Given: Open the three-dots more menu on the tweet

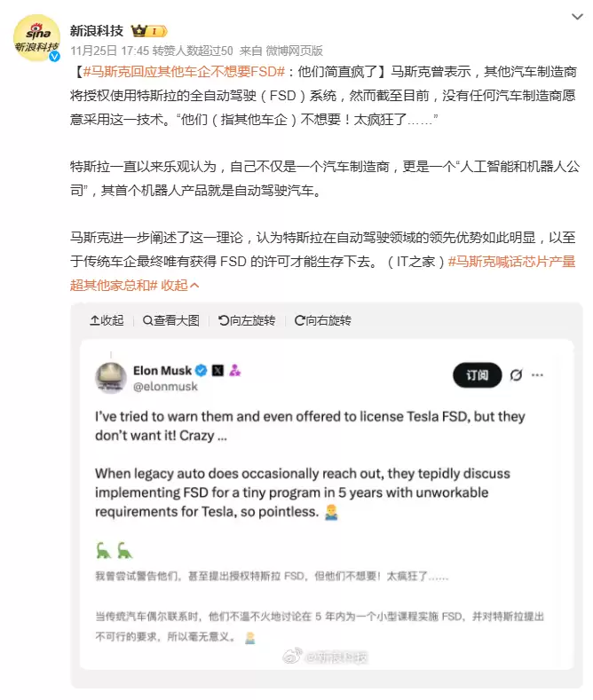Looking at the screenshot, I should pos(537,375).
